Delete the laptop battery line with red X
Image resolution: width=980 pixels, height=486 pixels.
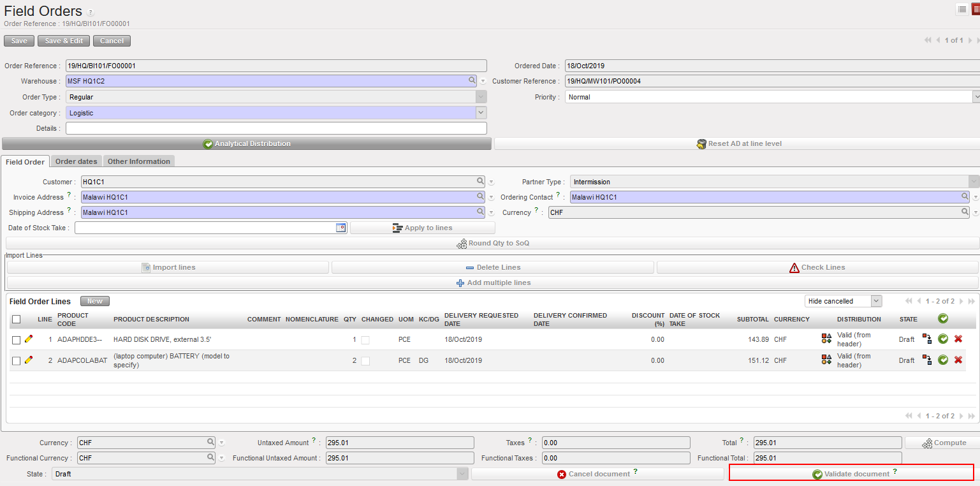pos(958,360)
